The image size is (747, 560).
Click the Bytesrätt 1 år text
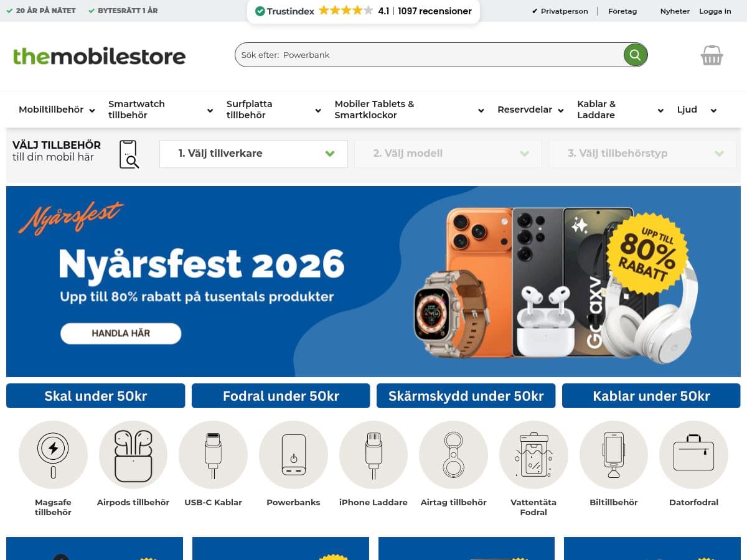pos(128,11)
